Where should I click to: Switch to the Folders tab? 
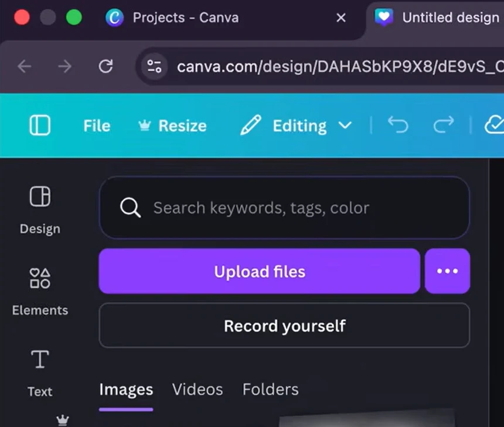pyautogui.click(x=270, y=390)
